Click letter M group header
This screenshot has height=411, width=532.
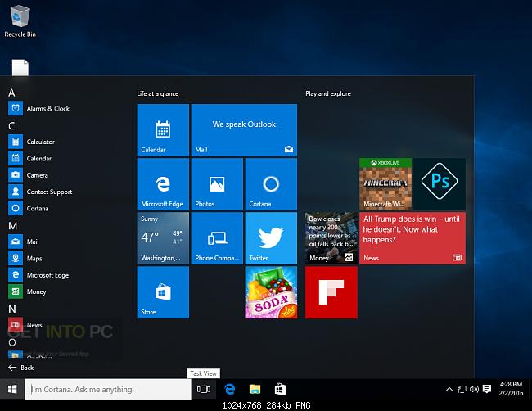click(x=12, y=226)
